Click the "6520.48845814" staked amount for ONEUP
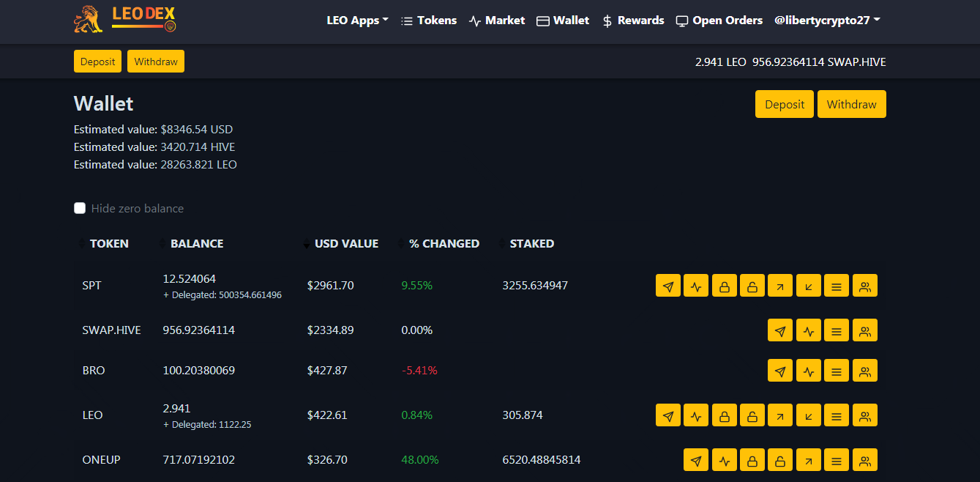Image resolution: width=980 pixels, height=482 pixels. [542, 460]
